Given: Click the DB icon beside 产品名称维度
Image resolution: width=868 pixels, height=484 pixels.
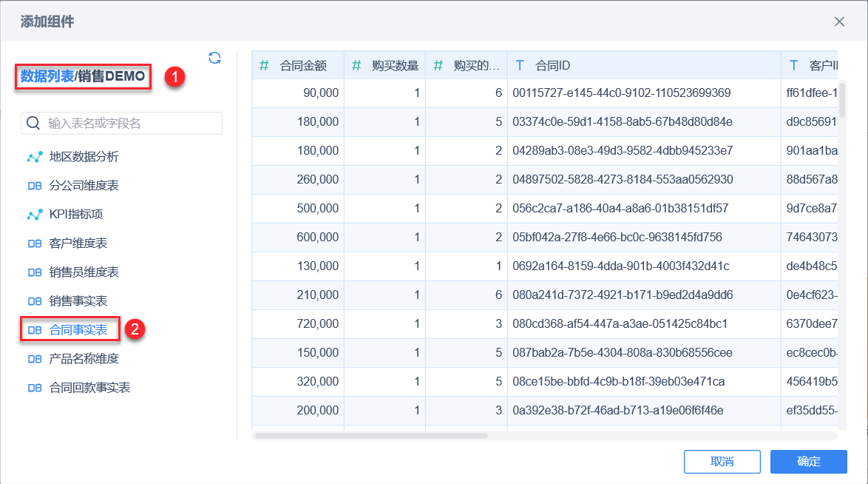Looking at the screenshot, I should (x=35, y=359).
